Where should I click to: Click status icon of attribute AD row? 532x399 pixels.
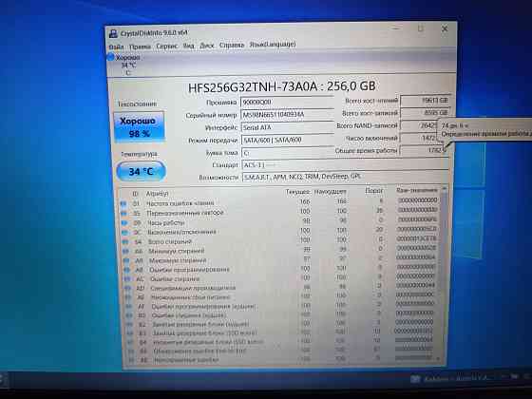[x=127, y=288]
